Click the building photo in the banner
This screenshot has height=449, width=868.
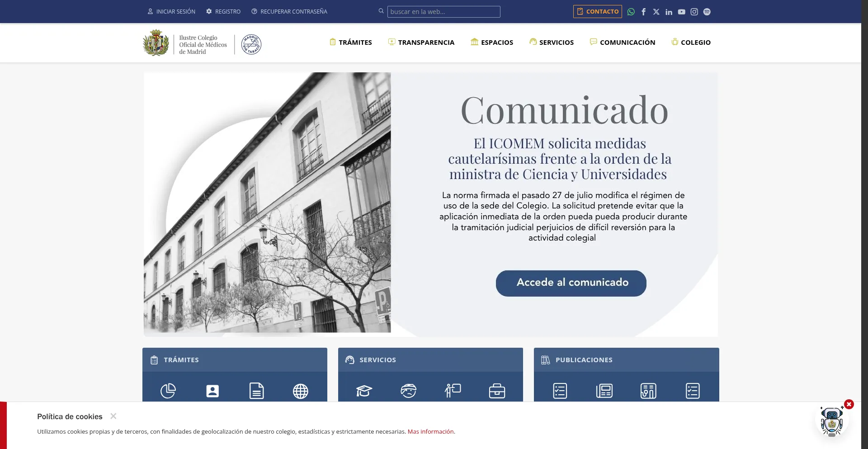(x=267, y=203)
